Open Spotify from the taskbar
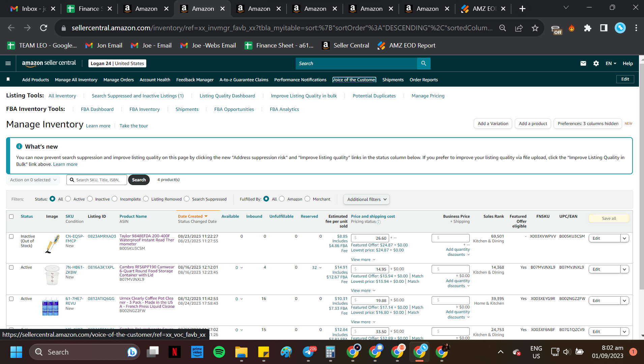Image resolution: width=644 pixels, height=364 pixels. click(219, 352)
